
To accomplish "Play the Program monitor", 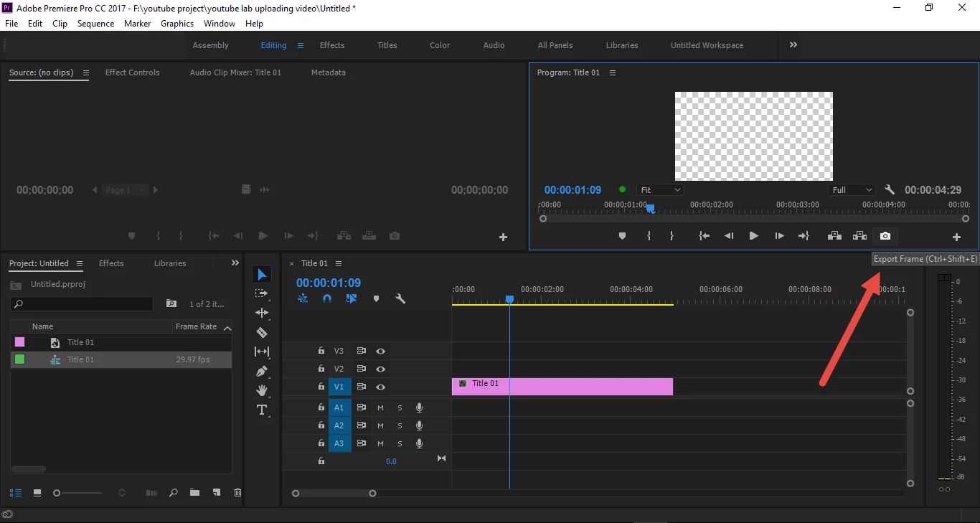I will tap(753, 236).
